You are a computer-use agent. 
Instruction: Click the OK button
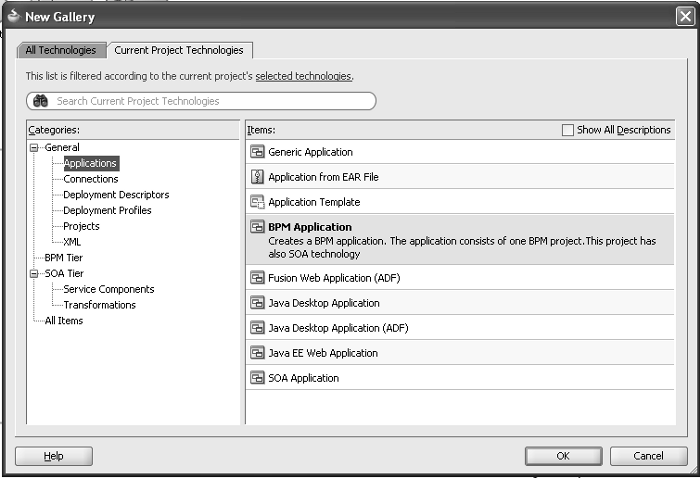[563, 456]
